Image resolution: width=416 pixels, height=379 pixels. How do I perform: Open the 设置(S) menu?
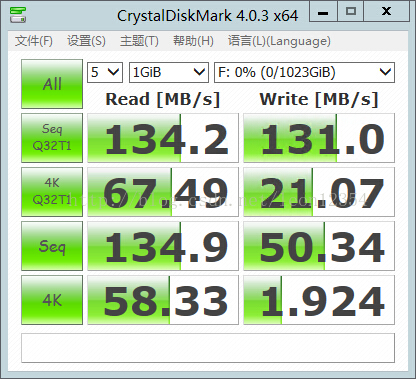tap(86, 41)
